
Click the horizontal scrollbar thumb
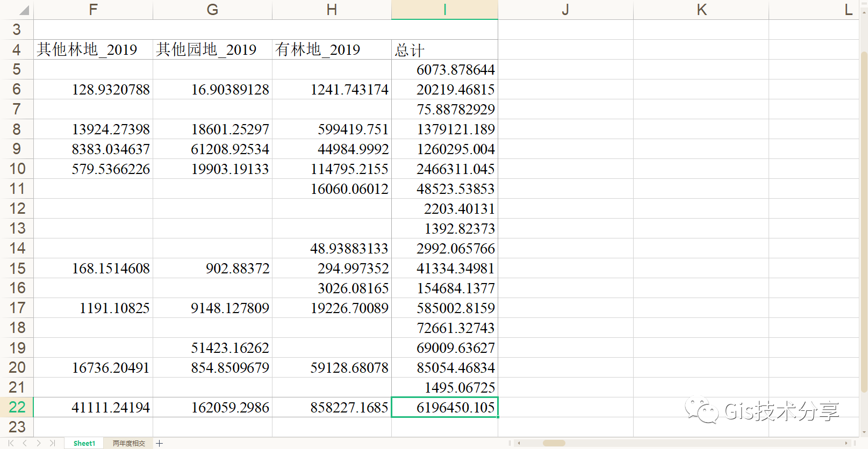(554, 443)
